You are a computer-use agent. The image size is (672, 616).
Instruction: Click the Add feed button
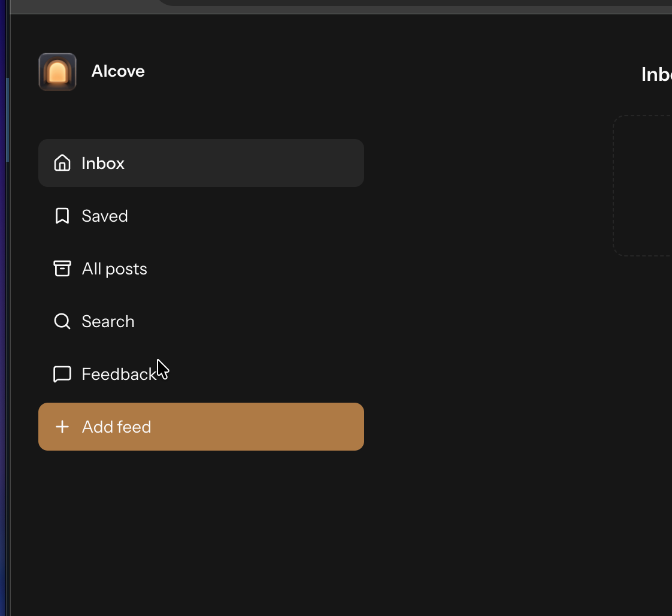point(201,427)
